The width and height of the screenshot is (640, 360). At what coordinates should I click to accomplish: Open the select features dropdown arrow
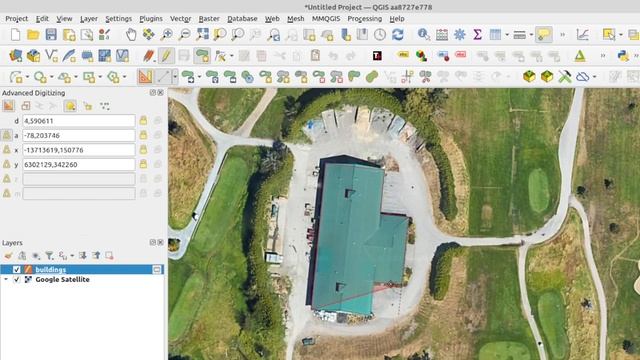pos(620,35)
